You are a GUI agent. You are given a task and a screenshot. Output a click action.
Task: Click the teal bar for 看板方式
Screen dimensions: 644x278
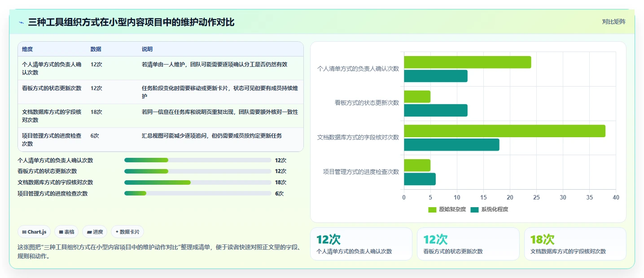click(x=436, y=110)
